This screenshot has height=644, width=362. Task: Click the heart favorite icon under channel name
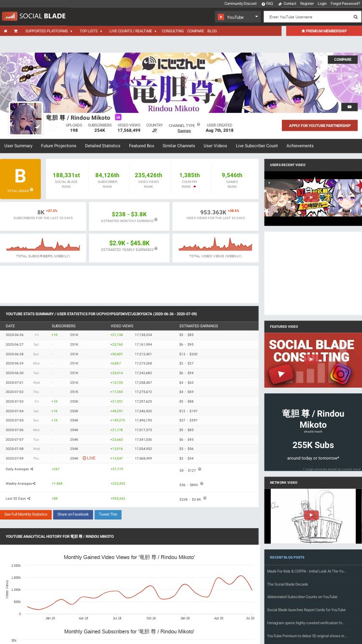click(53, 128)
